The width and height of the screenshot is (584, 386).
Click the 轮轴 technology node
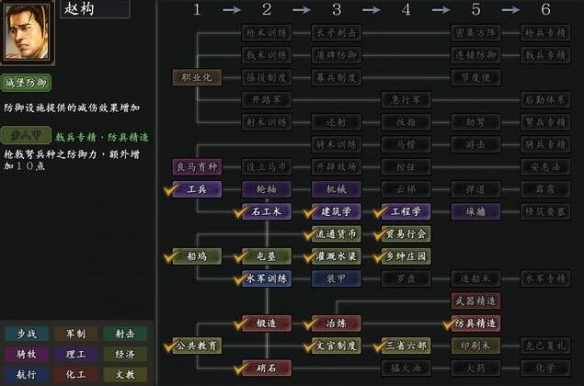click(x=267, y=189)
